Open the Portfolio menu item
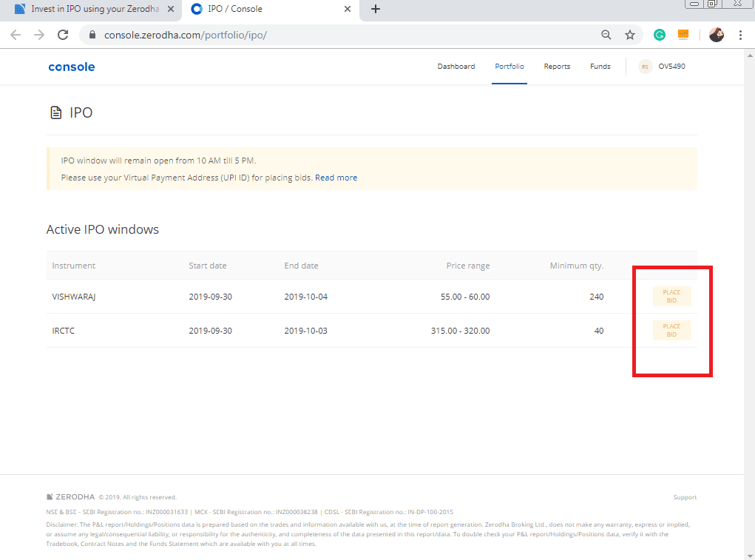The image size is (755, 560). [509, 67]
